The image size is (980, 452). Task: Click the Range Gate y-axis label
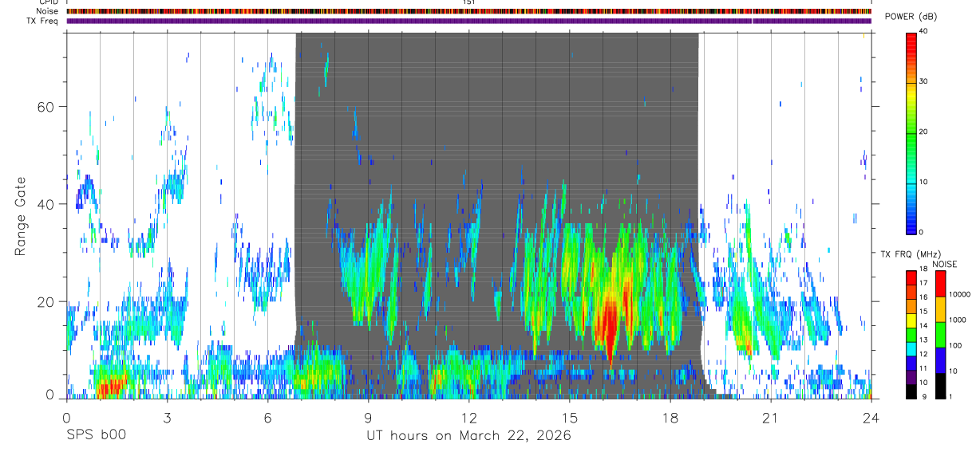[21, 217]
